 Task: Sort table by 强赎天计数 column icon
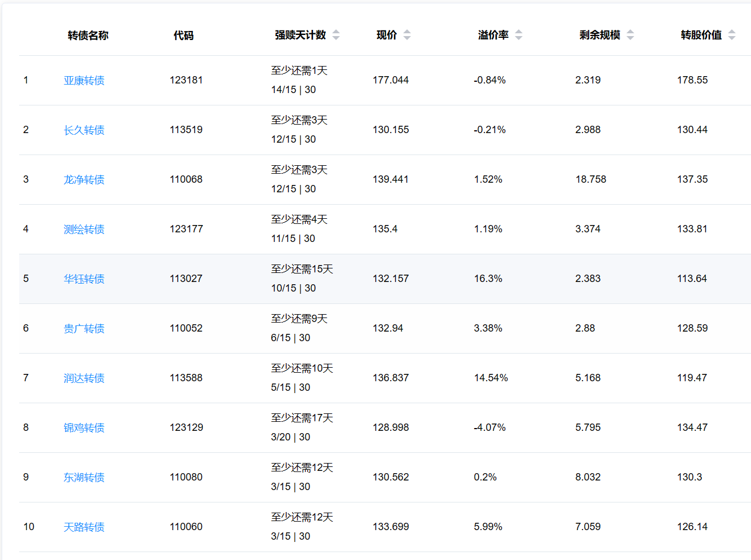point(336,35)
